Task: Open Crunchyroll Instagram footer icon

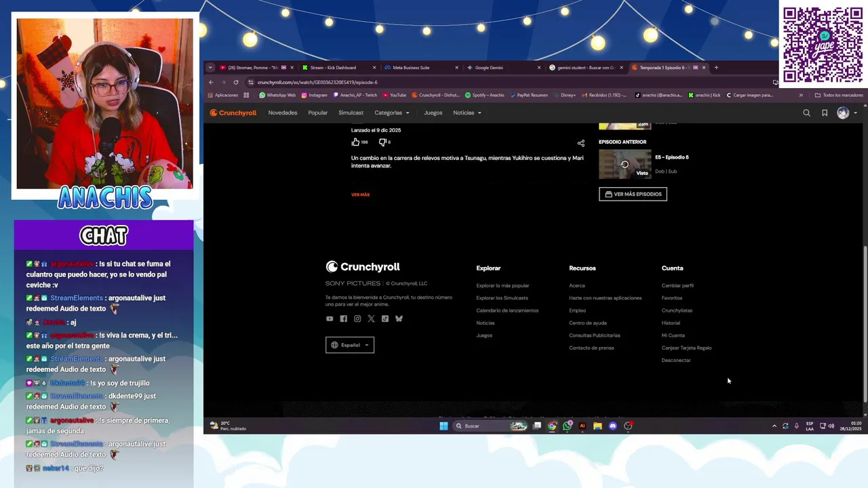Action: [357, 319]
